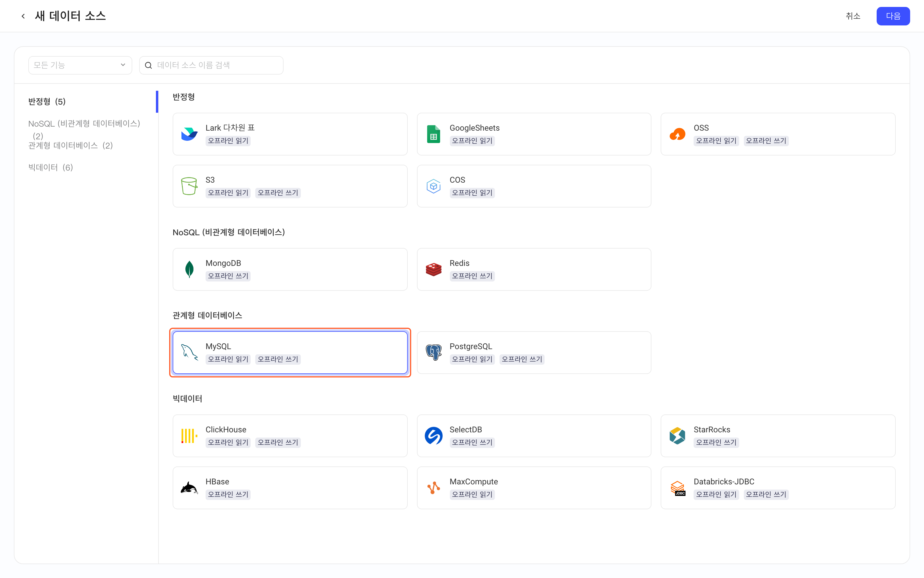Click the OSS orange cloud icon

(677, 134)
